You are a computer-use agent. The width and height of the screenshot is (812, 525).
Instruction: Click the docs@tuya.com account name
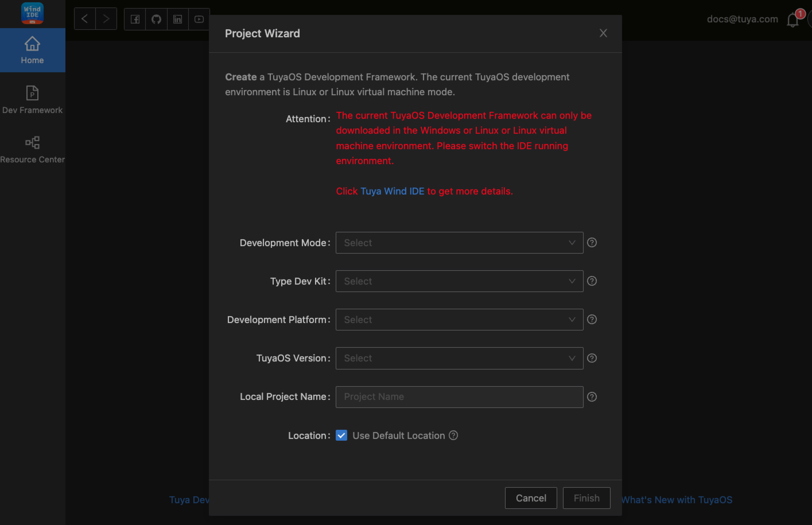(743, 19)
